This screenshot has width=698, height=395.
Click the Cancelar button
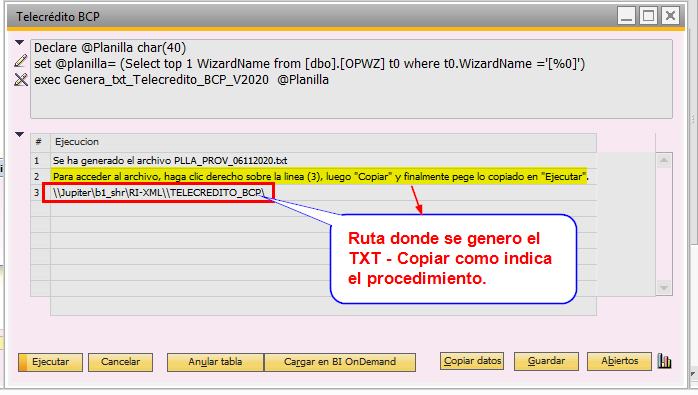point(120,362)
